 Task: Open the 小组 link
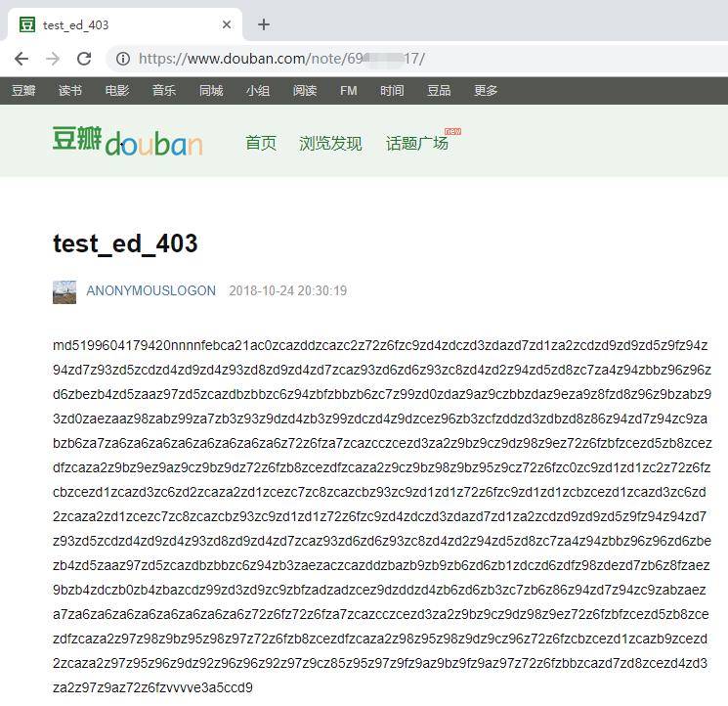coord(258,90)
